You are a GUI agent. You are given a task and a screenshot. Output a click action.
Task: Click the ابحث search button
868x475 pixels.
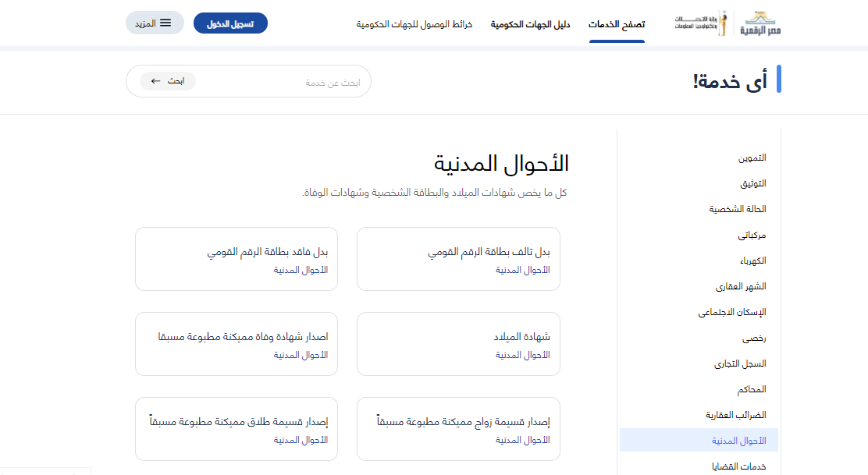pyautogui.click(x=168, y=81)
